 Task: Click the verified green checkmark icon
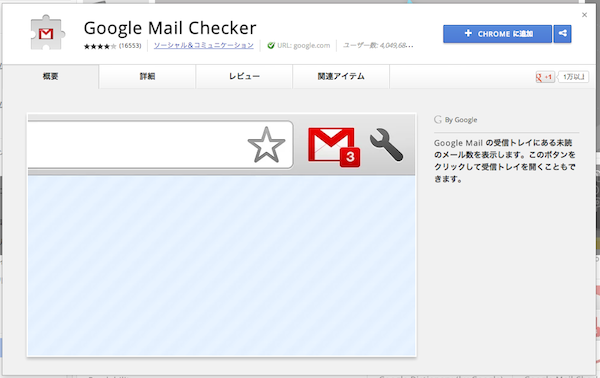pos(271,46)
